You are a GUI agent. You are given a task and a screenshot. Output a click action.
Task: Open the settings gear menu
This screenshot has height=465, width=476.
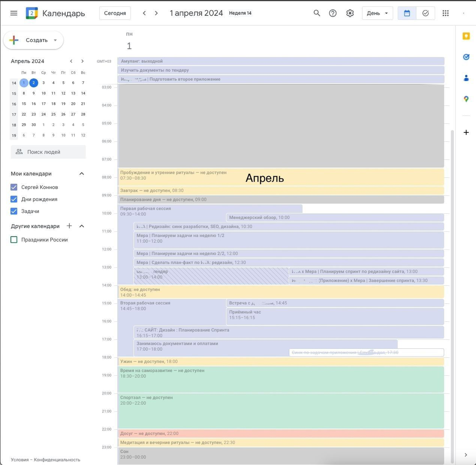click(x=350, y=13)
